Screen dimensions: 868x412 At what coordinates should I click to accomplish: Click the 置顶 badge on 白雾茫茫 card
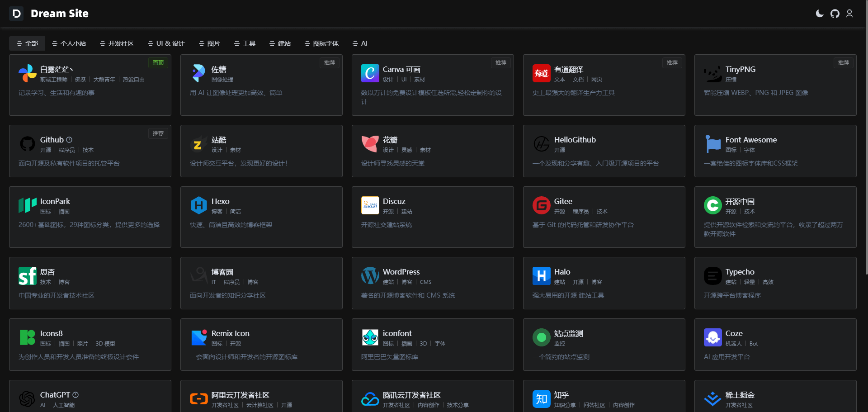[158, 63]
